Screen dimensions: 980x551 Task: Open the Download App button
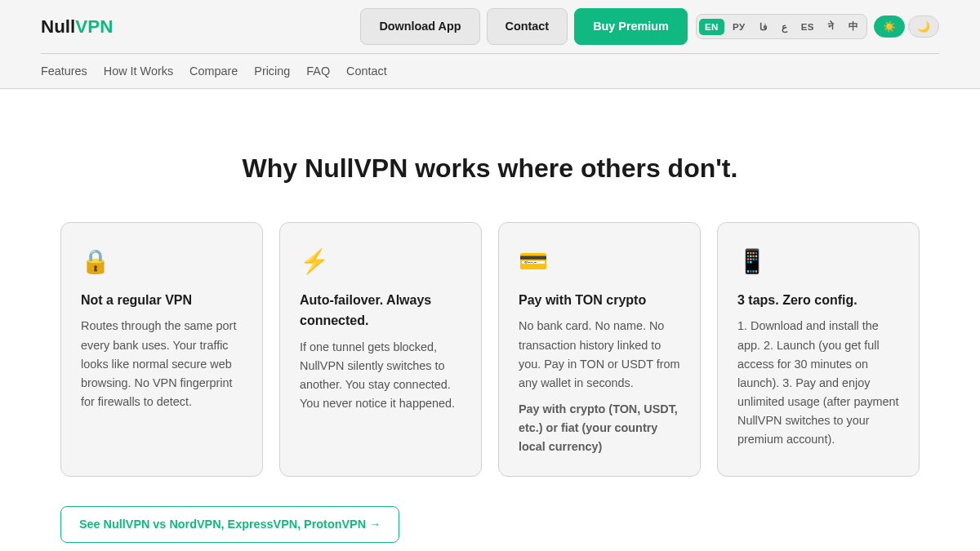[420, 26]
